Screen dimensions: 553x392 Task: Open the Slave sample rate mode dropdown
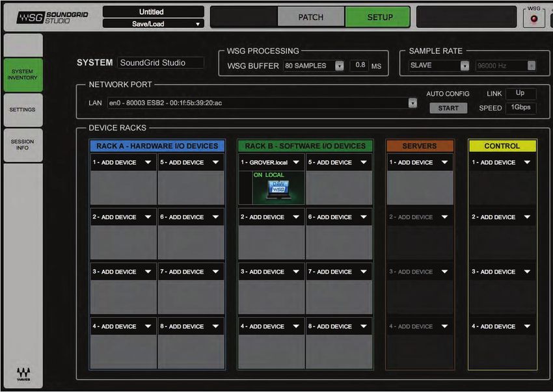pos(438,65)
